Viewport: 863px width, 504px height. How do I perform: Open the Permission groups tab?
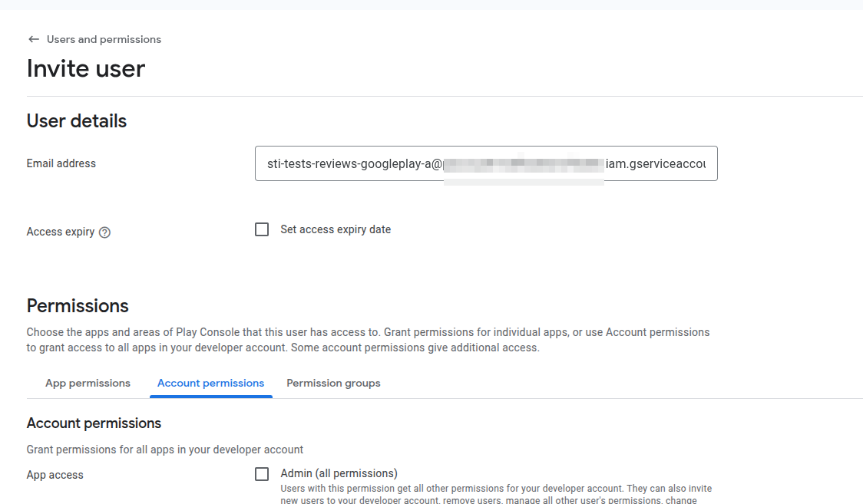click(333, 383)
